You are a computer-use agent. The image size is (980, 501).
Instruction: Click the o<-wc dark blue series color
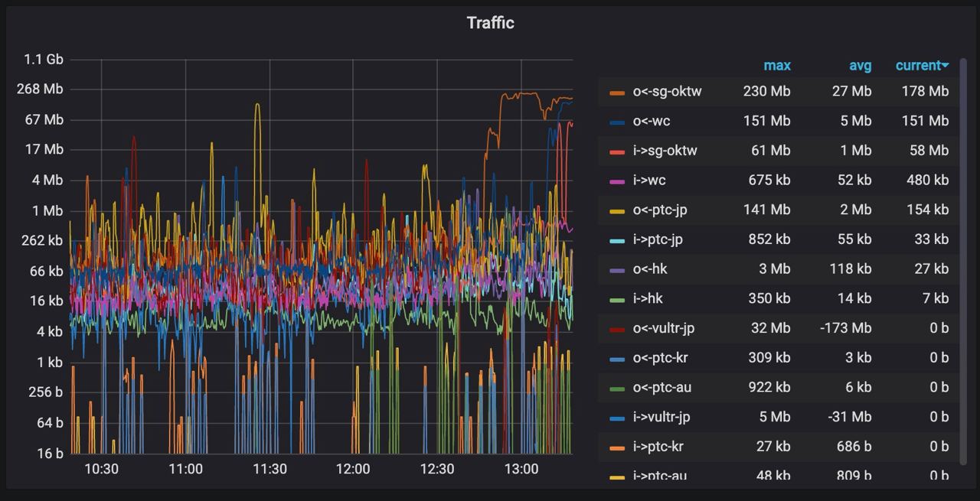tap(617, 122)
